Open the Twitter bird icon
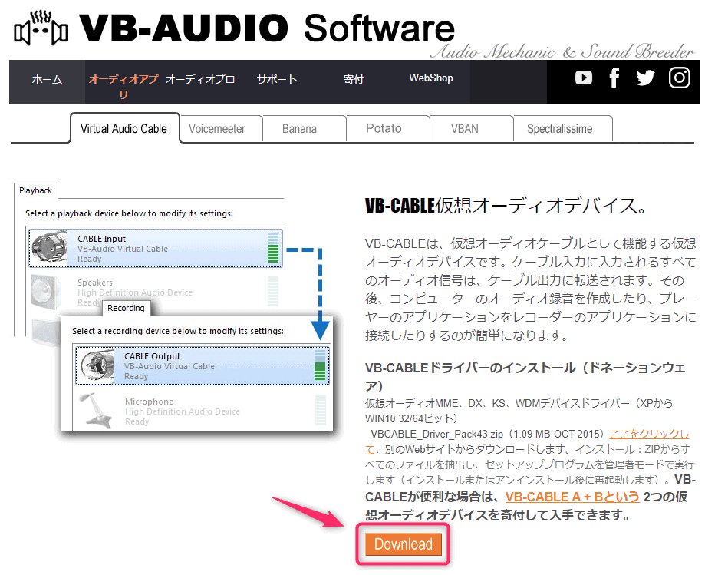The width and height of the screenshot is (728, 575). coord(646,78)
